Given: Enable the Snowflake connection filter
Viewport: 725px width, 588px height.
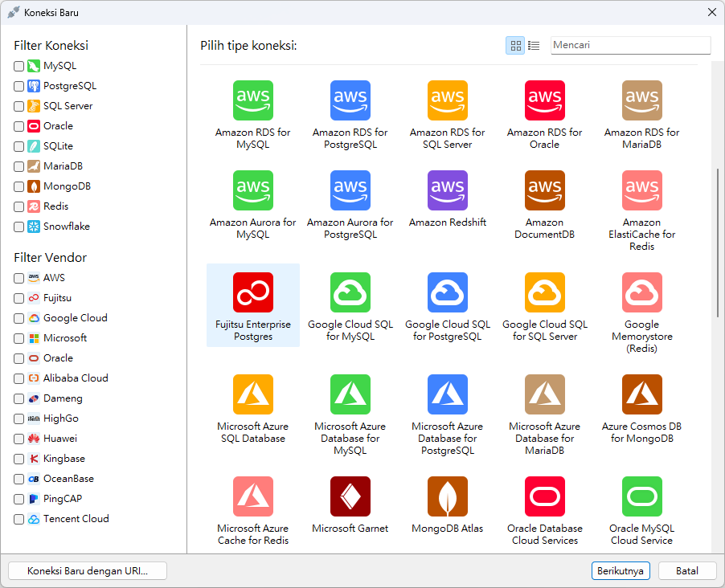Looking at the screenshot, I should pyautogui.click(x=19, y=227).
